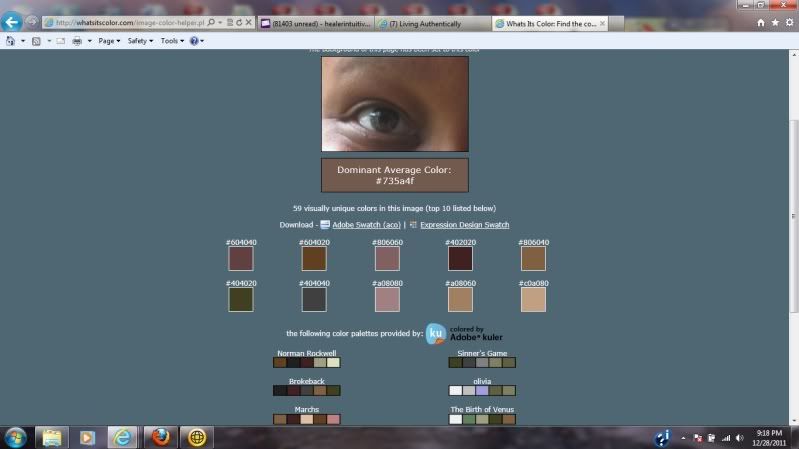Click the Dominant Average Color #735a4f box
The image size is (799, 449).
[x=395, y=175]
